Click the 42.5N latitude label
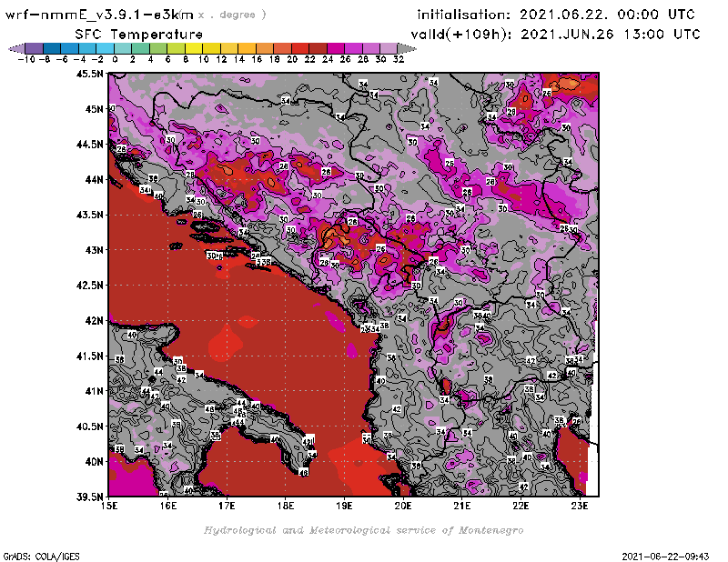This screenshot has width=728, height=562. coord(89,286)
